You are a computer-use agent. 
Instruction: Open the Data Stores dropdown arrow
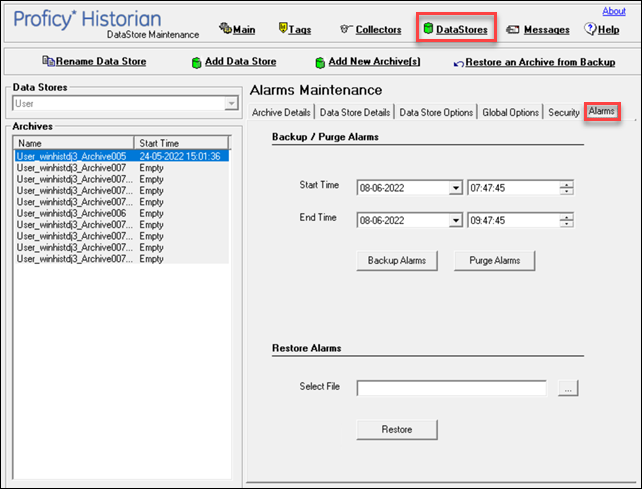tap(231, 103)
